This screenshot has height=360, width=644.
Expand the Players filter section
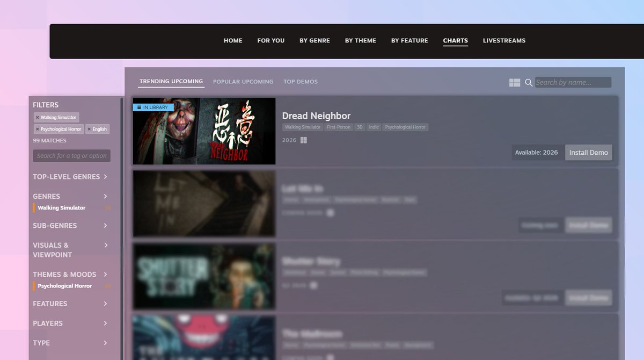pos(70,323)
